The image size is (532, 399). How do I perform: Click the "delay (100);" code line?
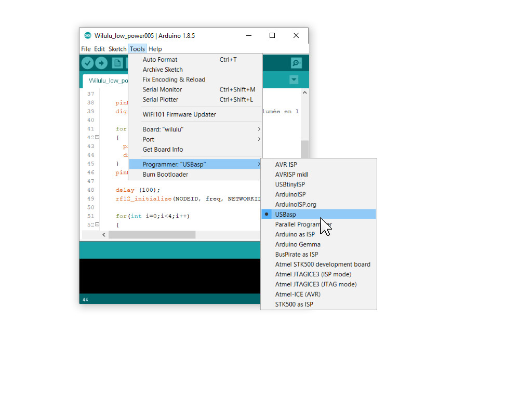(137, 190)
